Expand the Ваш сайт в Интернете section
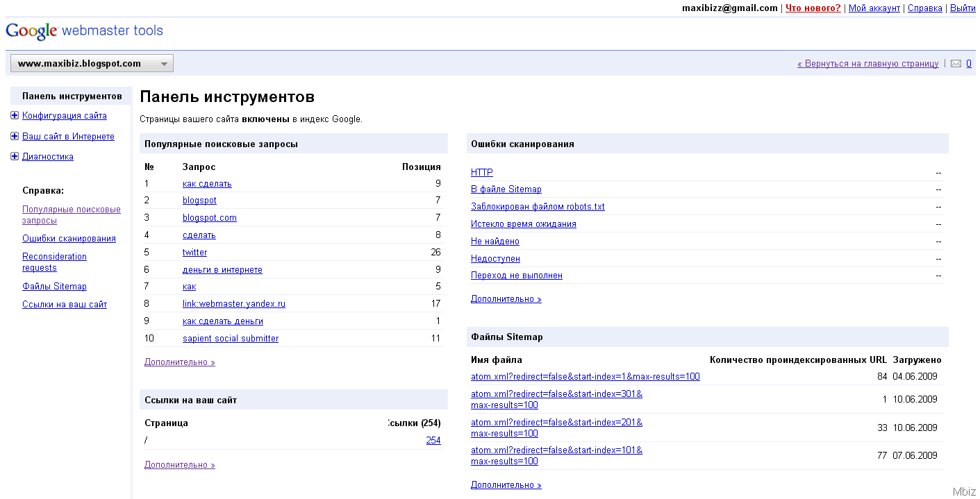This screenshot has width=980, height=499. 15,137
